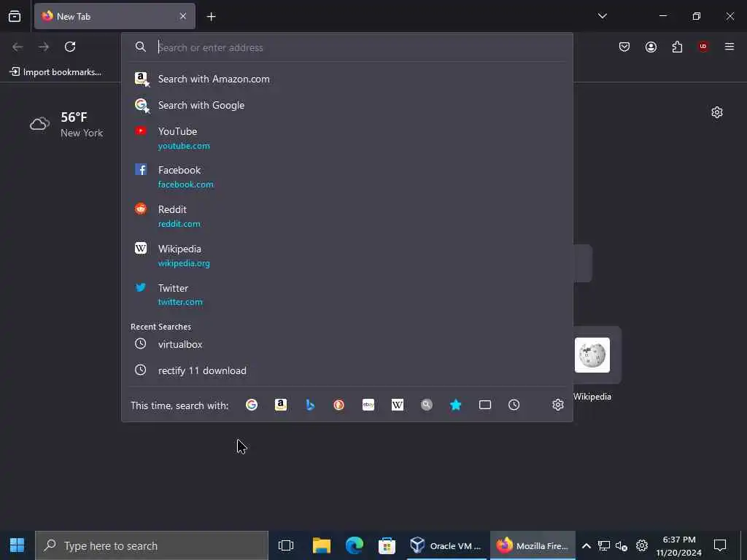Launch Microsoft Edge from the taskbar
This screenshot has width=747, height=560.
tap(355, 545)
